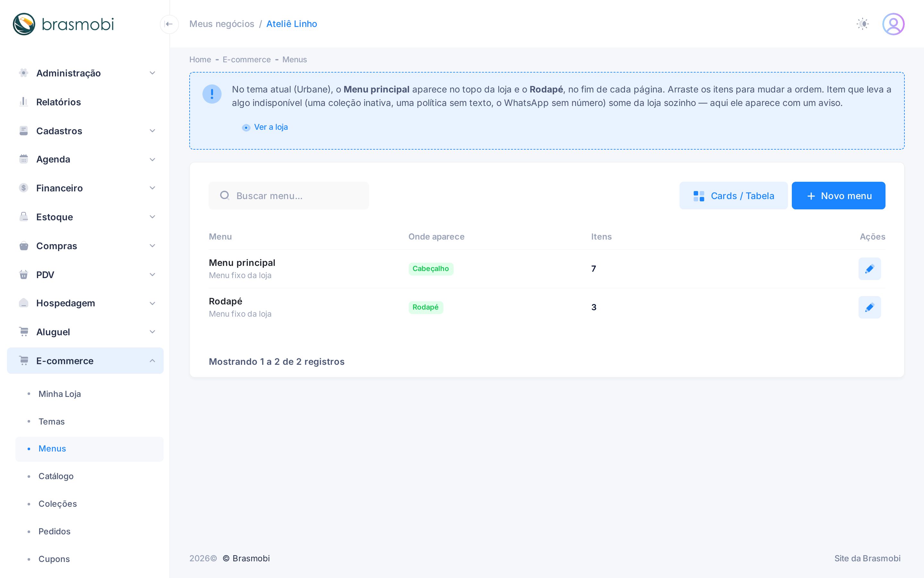Edit Rodapé menu with pencil icon
The image size is (924, 578).
869,307
